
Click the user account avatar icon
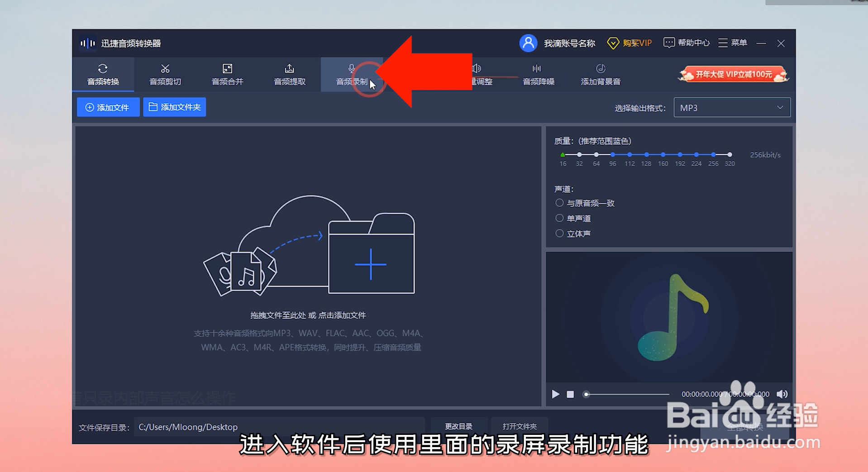click(x=528, y=43)
